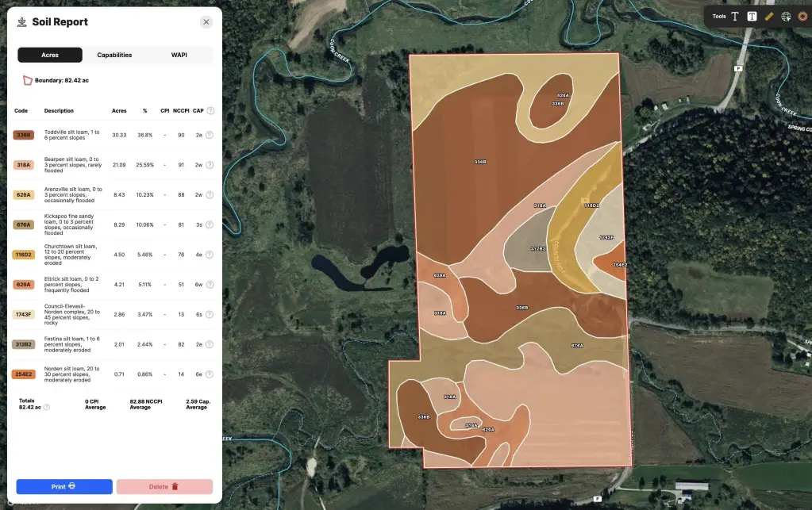Viewport: 812px width, 510px height.
Task: Open help icon for Norden silt loam row
Action: point(210,374)
